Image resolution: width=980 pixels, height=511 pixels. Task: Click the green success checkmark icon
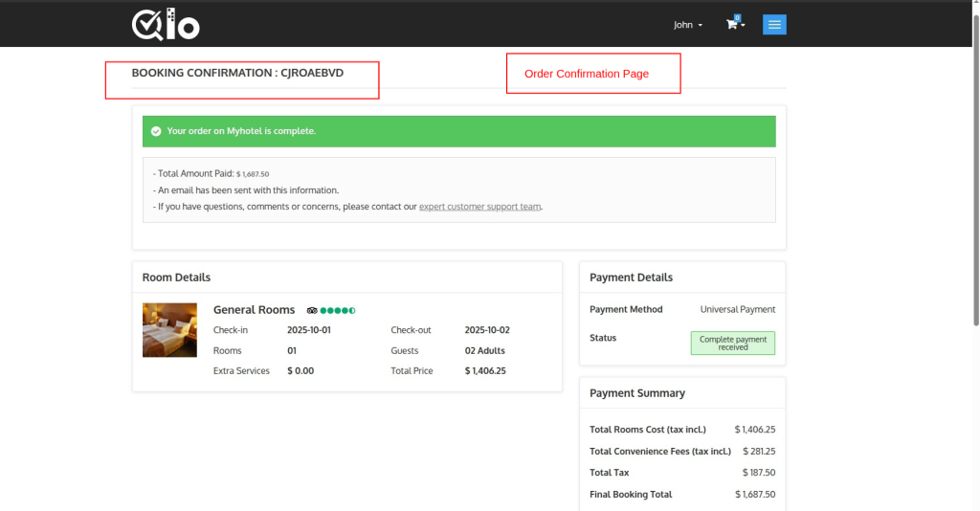pyautogui.click(x=156, y=131)
